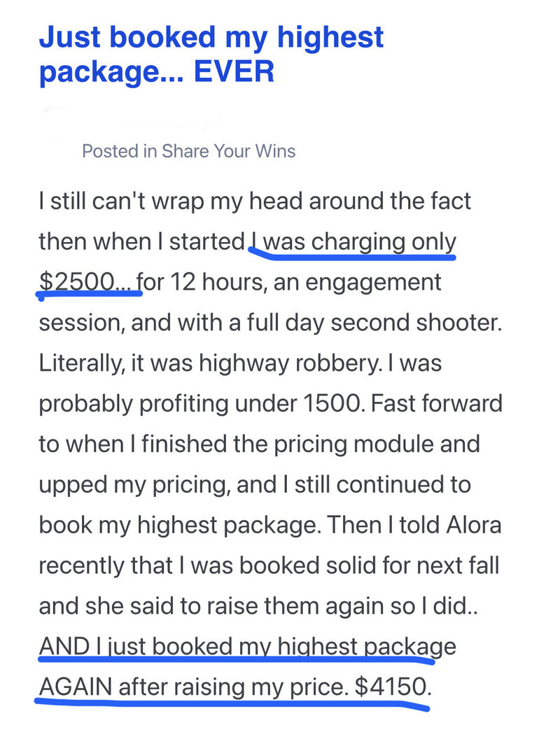Image resolution: width=560 pixels, height=730 pixels.
Task: Click the text 'highway robbery'
Action: (x=290, y=363)
